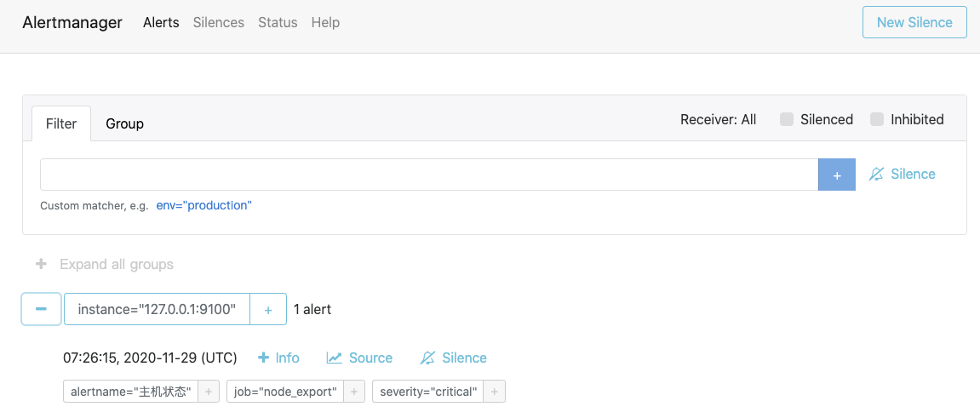Add instance group label to filter
Image resolution: width=980 pixels, height=418 pixels.
coord(268,310)
